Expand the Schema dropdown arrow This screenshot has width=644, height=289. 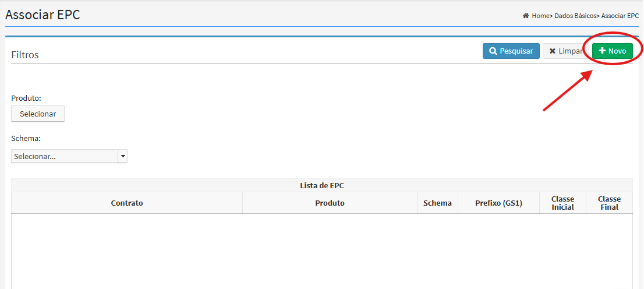pos(122,156)
